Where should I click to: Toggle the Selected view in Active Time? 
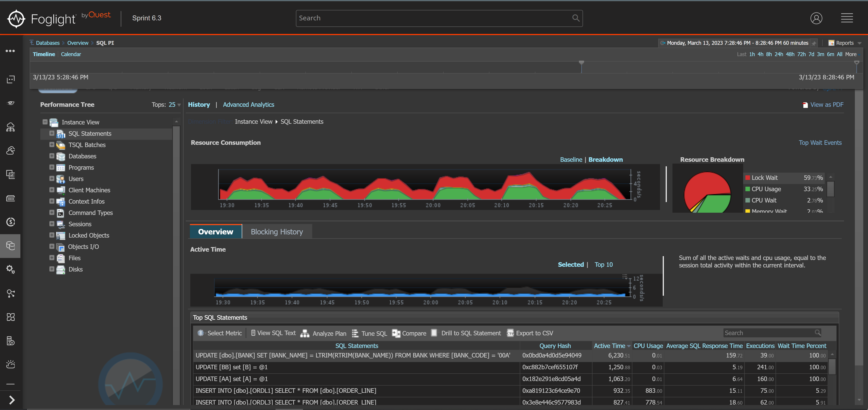[x=570, y=264]
